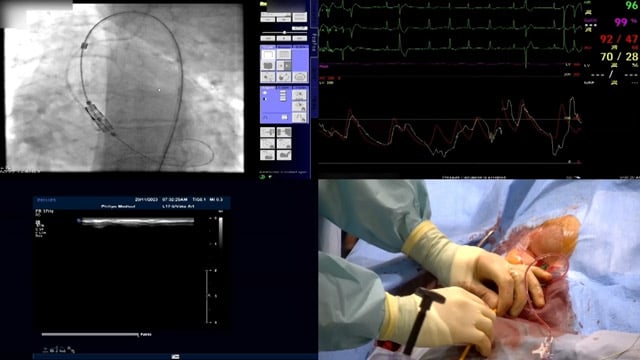Image resolution: width=640 pixels, height=360 pixels.
Task: Open the vertical side tab beside the control panel
Action: (314, 43)
